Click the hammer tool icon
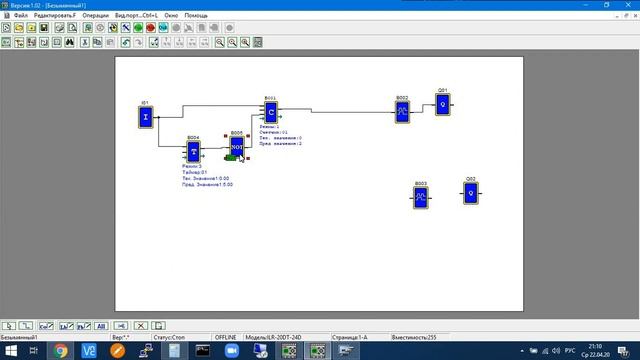640x360 pixels. [126, 28]
